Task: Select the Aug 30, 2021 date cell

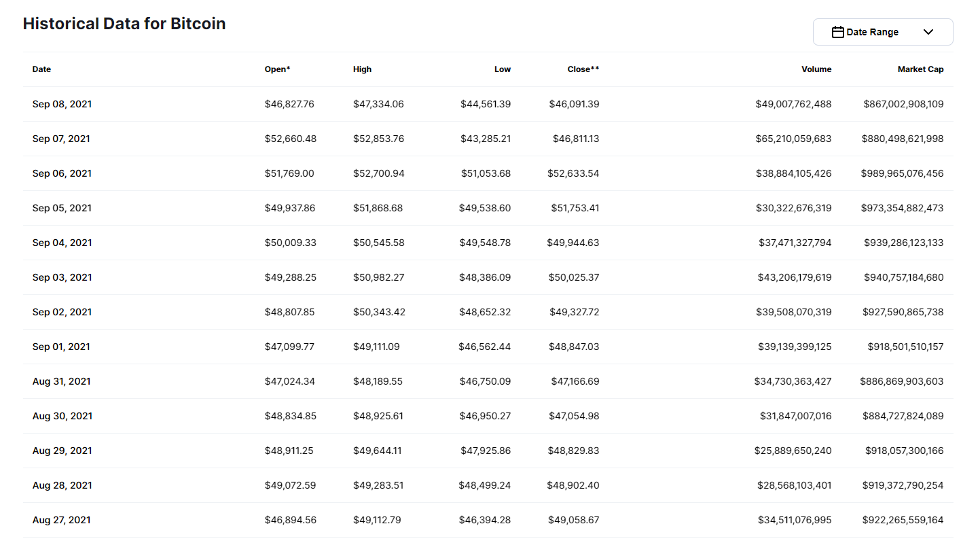Action: 62,416
